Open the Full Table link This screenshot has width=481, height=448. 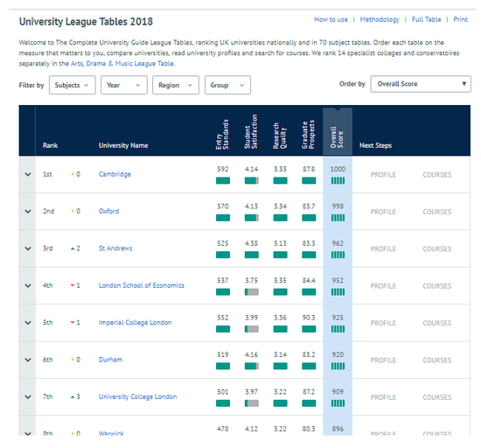click(426, 19)
